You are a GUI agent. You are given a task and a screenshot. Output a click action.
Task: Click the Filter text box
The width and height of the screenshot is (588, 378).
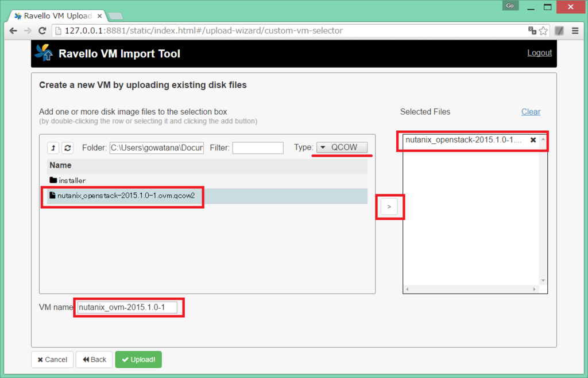pyautogui.click(x=258, y=147)
